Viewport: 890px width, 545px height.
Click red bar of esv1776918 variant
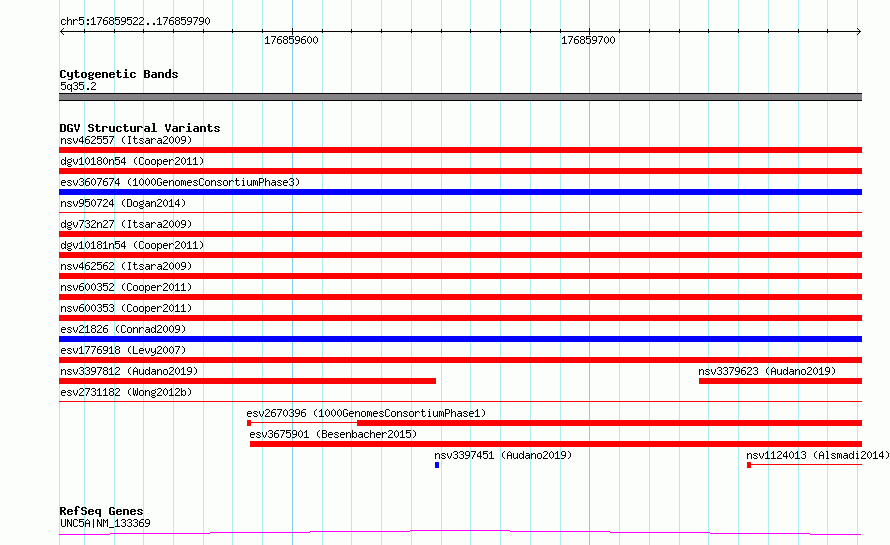tap(460, 360)
